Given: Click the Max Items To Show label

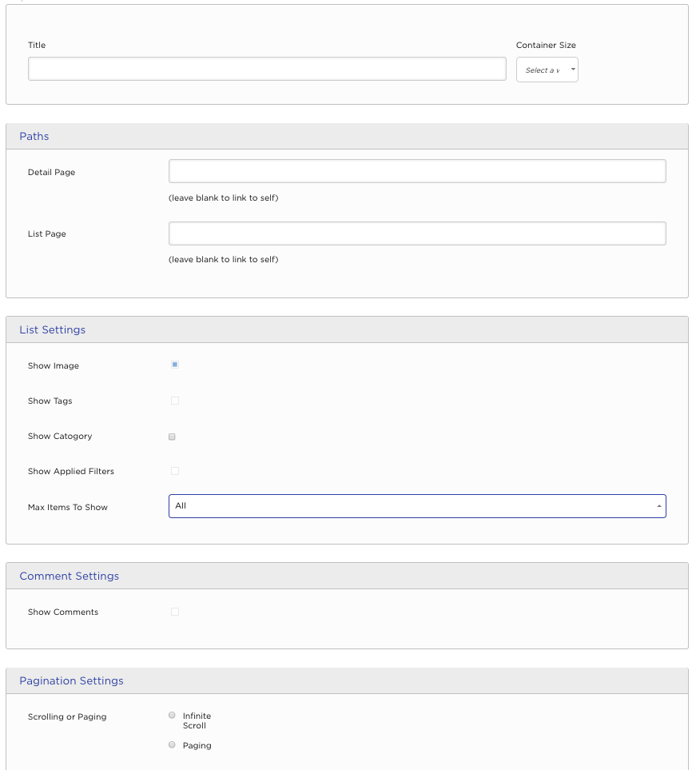Looking at the screenshot, I should tap(68, 508).
